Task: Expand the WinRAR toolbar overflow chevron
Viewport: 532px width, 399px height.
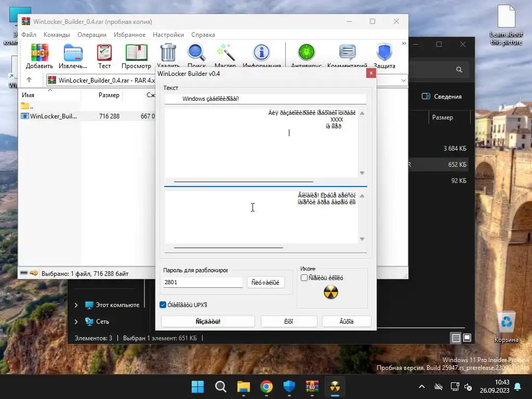Action: tap(404, 44)
